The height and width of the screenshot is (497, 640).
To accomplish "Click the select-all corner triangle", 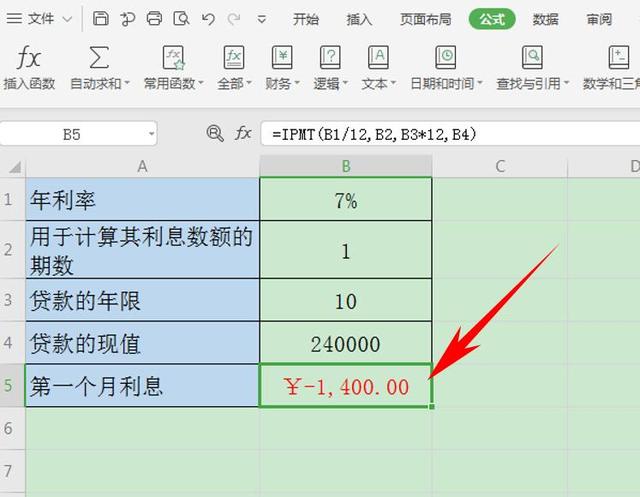I will pos(15,167).
